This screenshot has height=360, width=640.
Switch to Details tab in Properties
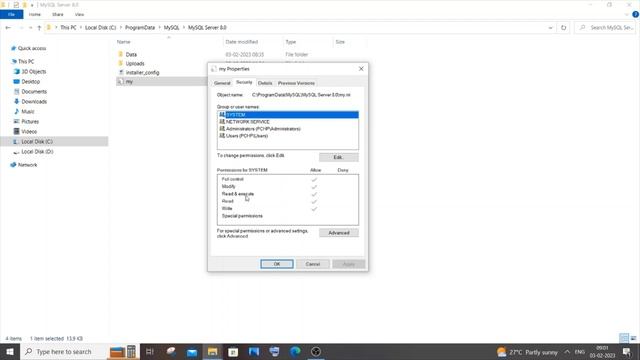click(265, 83)
